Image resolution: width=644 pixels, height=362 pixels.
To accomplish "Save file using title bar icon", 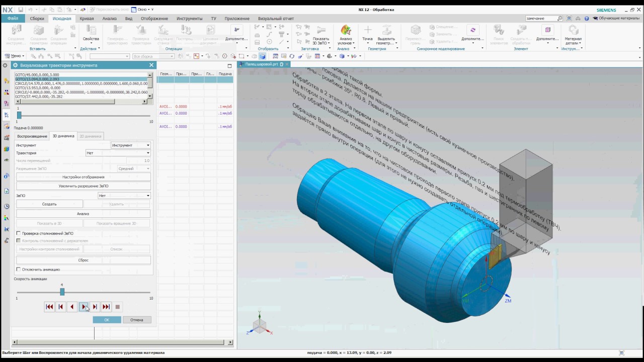I will tap(21, 10).
